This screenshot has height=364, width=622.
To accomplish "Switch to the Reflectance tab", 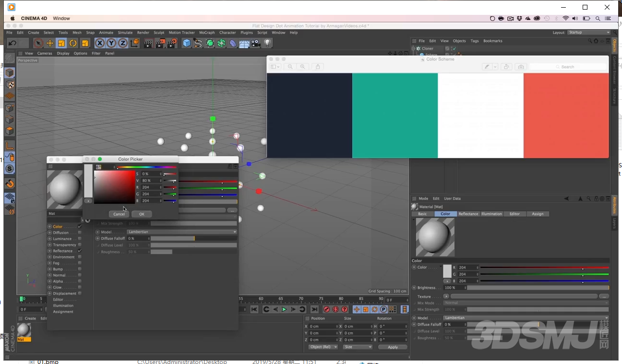I will tap(468, 214).
